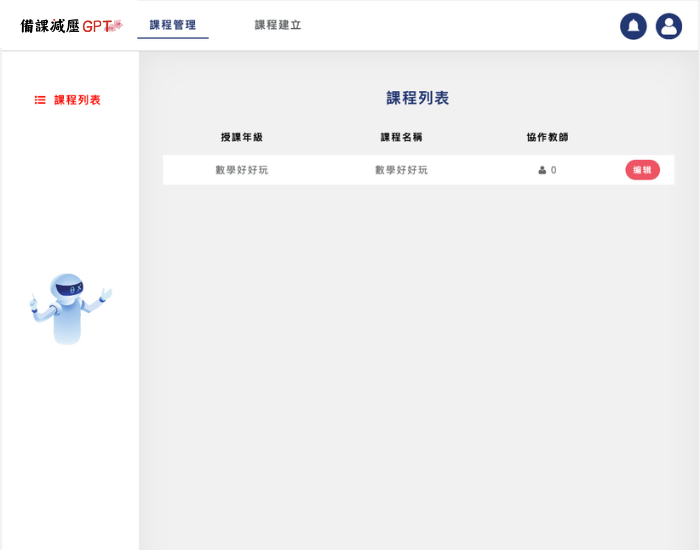
Task: Click the 課程名稱 column header
Action: [402, 137]
